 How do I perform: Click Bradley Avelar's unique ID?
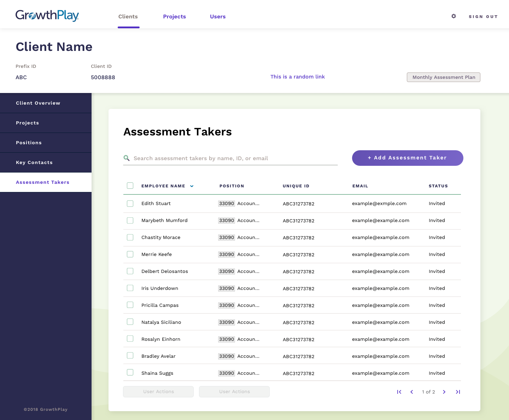pos(299,356)
